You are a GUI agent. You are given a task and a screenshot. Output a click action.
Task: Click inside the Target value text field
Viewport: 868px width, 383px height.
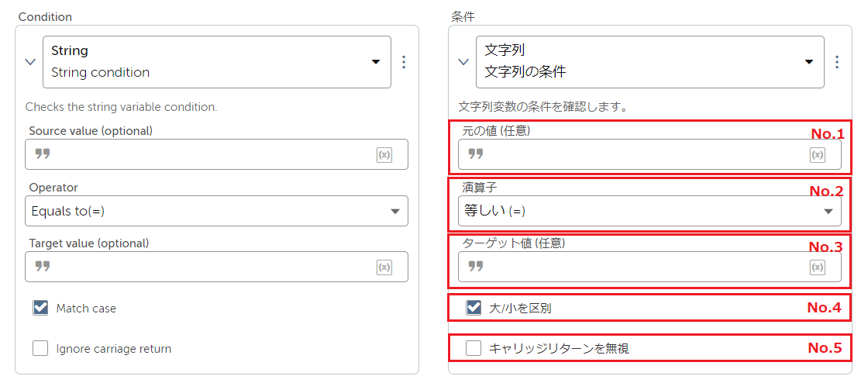click(x=216, y=267)
